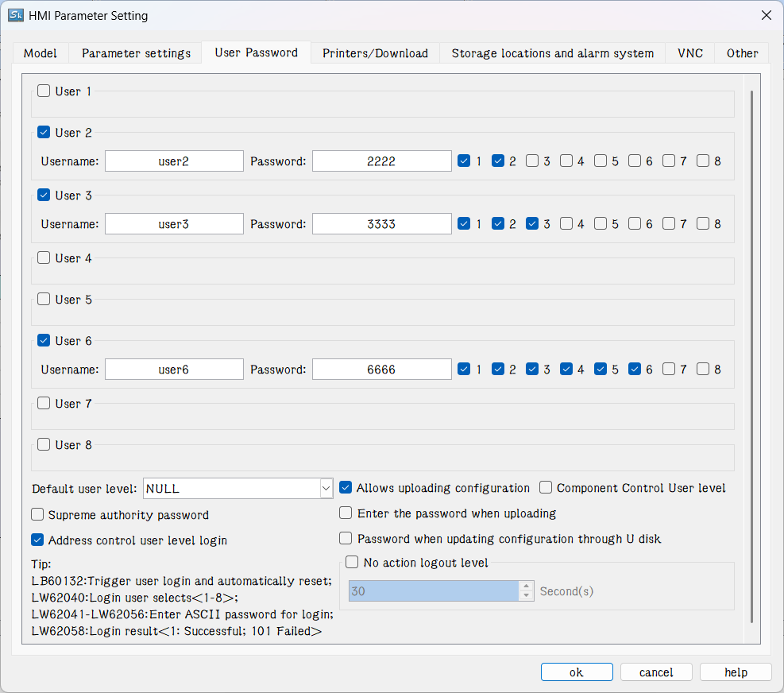Increase the logout seconds spinner value
This screenshot has width=784, height=693.
[526, 587]
